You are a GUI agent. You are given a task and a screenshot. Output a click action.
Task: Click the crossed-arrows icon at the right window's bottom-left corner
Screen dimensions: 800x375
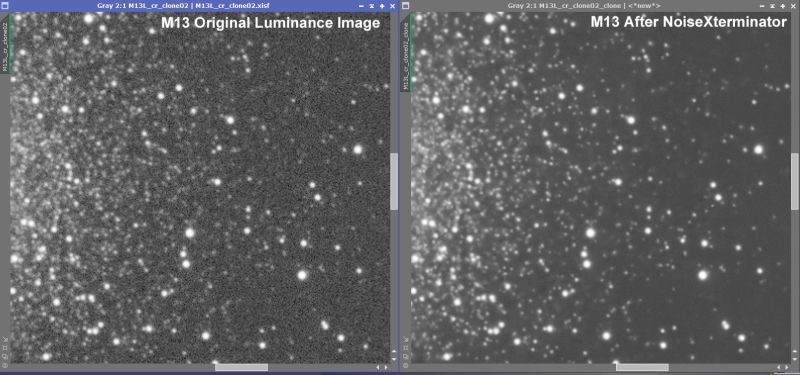pyautogui.click(x=405, y=339)
